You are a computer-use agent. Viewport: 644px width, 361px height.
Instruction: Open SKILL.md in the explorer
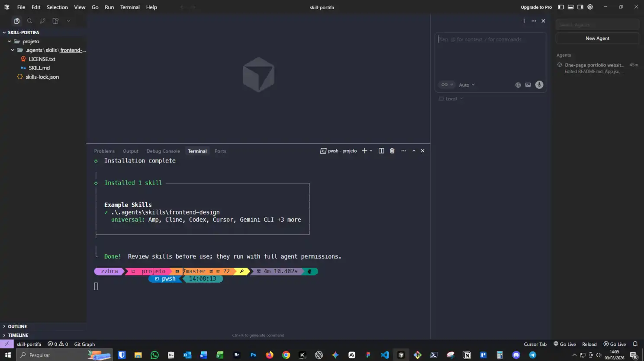39,68
